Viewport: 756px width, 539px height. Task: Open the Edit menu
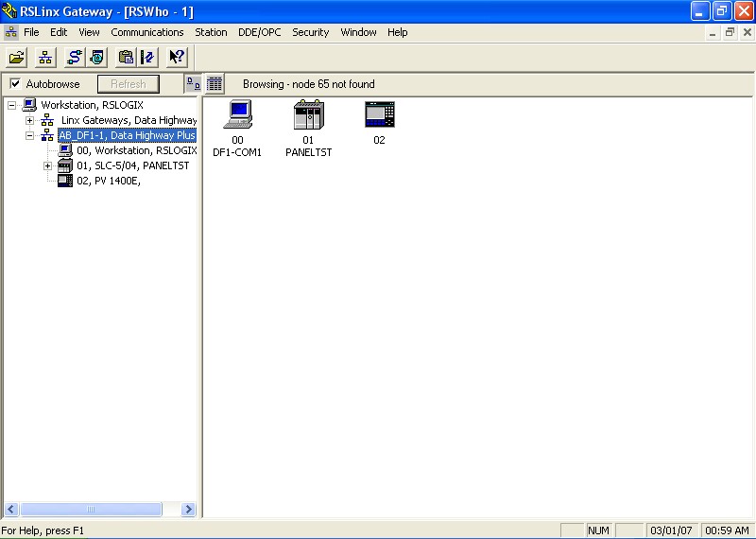click(x=59, y=32)
